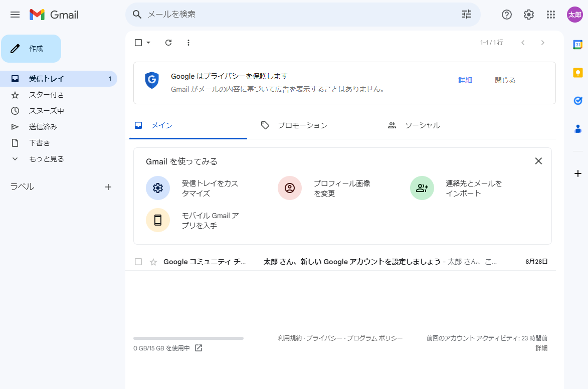Click the search magnifier icon

tap(137, 14)
